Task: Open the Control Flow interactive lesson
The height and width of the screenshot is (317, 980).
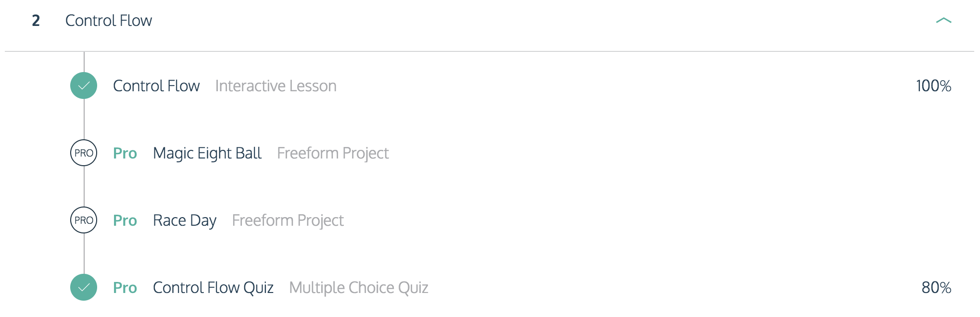Action: [156, 85]
